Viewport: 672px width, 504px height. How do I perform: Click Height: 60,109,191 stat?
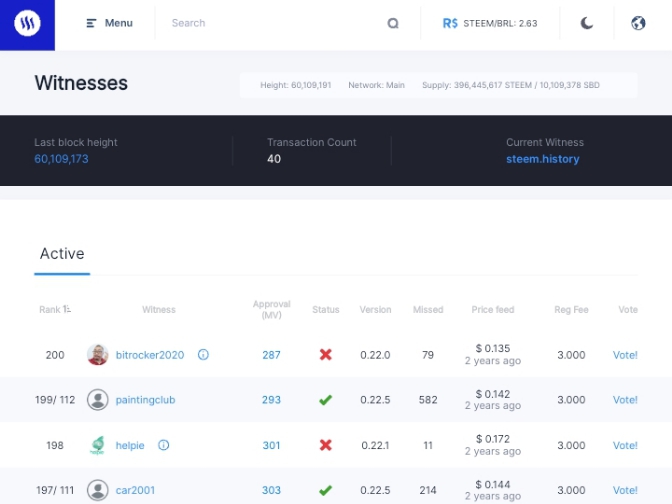coord(296,85)
